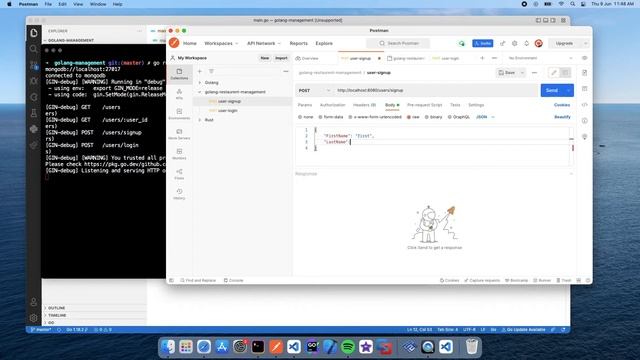
Task: Open the documentation icon in the right sidebar
Action: tap(584, 73)
